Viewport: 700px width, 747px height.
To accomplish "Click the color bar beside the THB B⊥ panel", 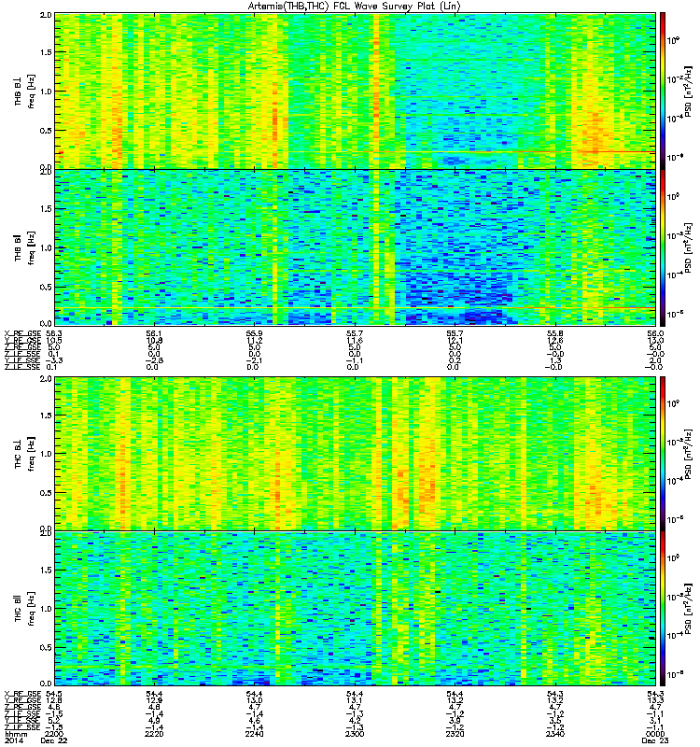I will [663, 91].
